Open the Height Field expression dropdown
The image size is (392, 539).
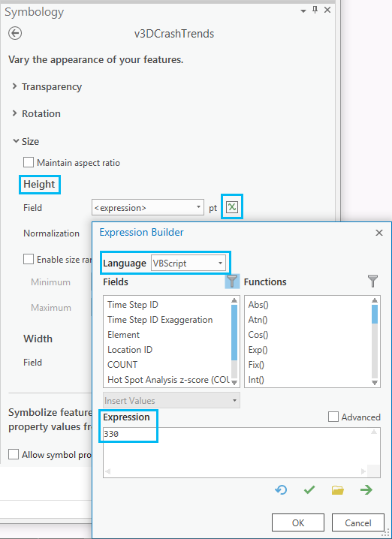coord(148,207)
